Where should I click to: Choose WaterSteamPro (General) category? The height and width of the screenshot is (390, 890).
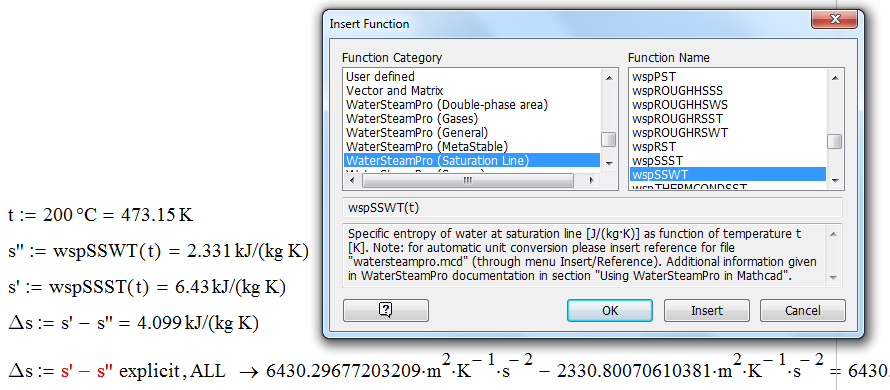(x=471, y=133)
